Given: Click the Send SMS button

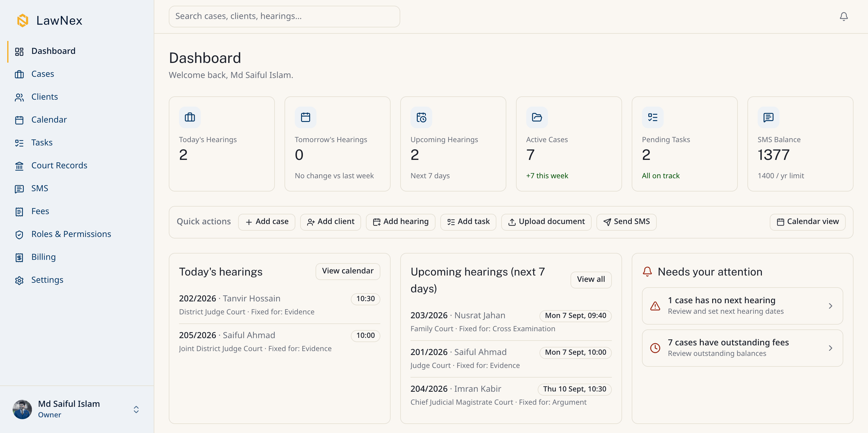Looking at the screenshot, I should tap(626, 222).
